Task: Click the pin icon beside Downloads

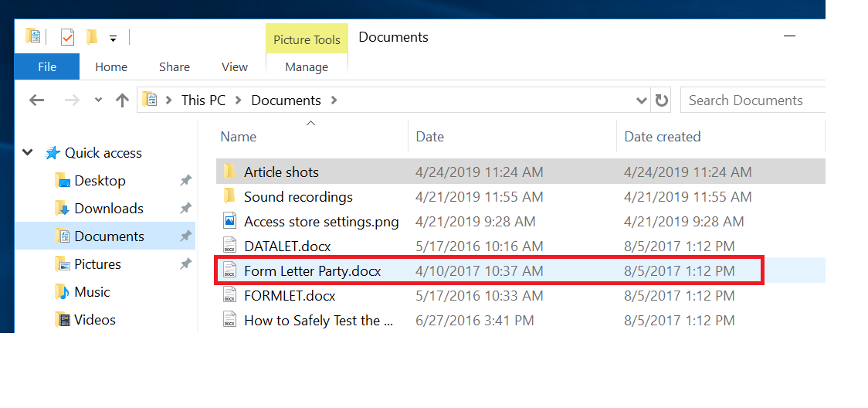Action: pyautogui.click(x=185, y=209)
